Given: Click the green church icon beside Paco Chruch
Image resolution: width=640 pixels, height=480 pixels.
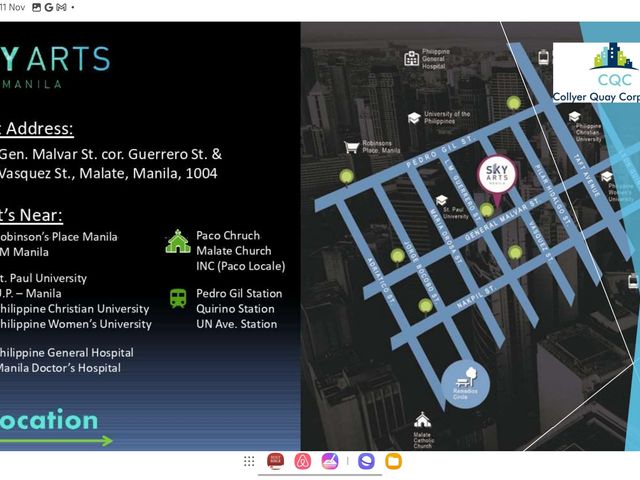Looking at the screenshot, I should tap(178, 242).
